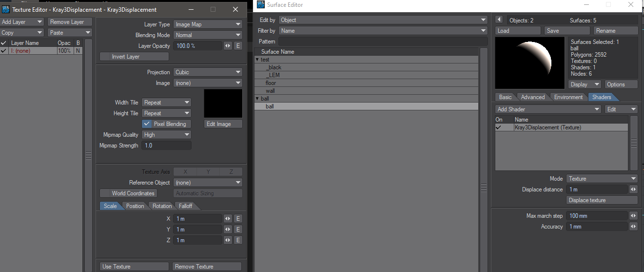
Task: Toggle the Pixel Blending checkbox
Action: (x=147, y=124)
